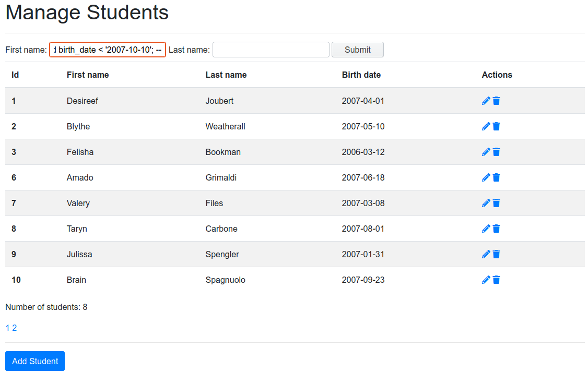Click the Last name text box
The height and width of the screenshot is (383, 588).
click(271, 50)
